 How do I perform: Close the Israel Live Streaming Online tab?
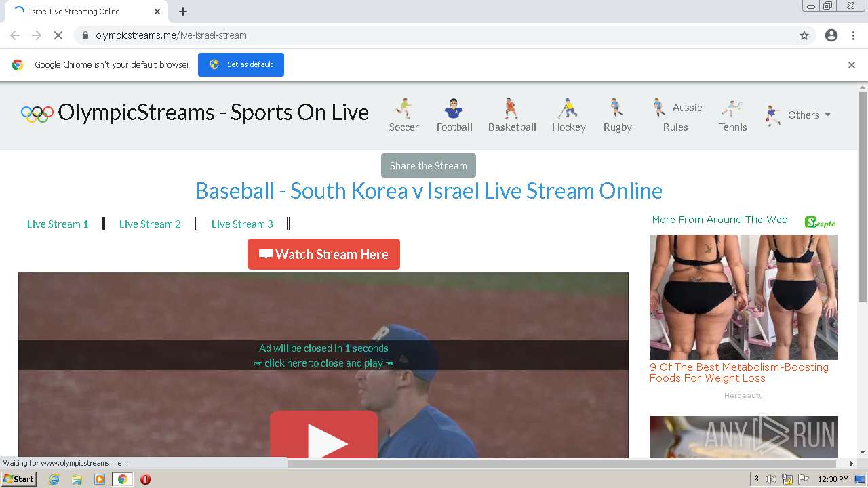click(157, 12)
